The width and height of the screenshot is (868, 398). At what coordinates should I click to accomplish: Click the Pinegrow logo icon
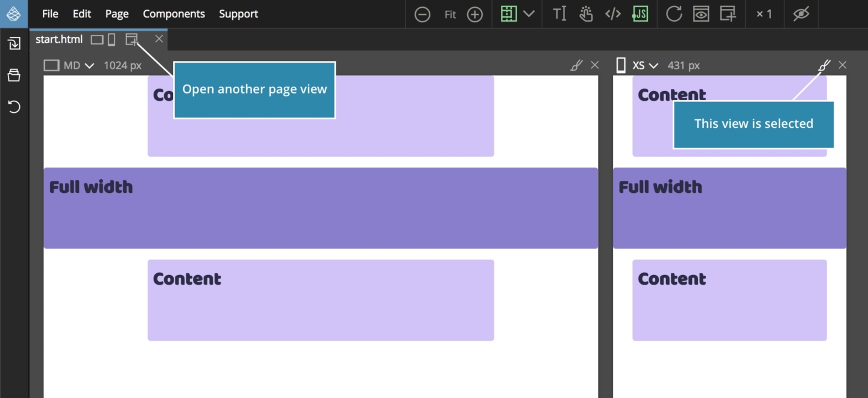point(14,14)
